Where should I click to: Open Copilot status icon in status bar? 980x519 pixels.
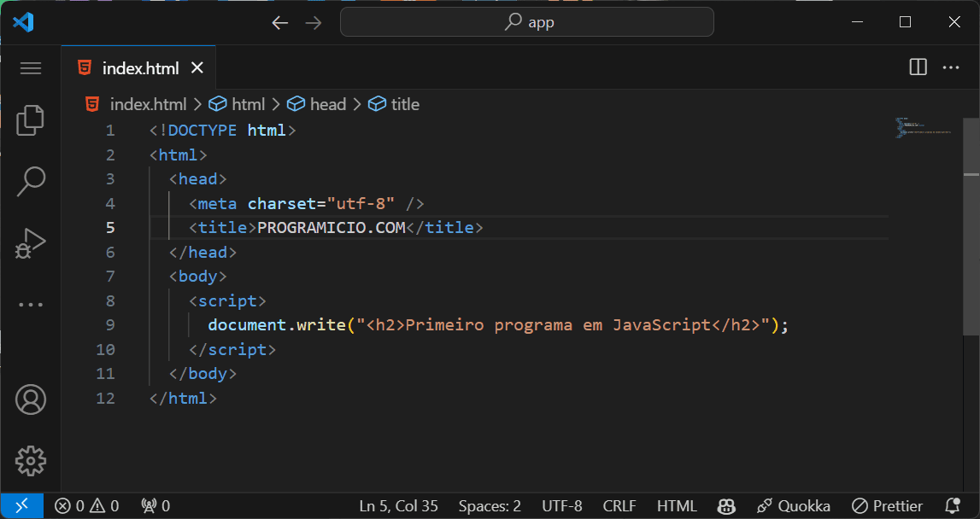[725, 506]
